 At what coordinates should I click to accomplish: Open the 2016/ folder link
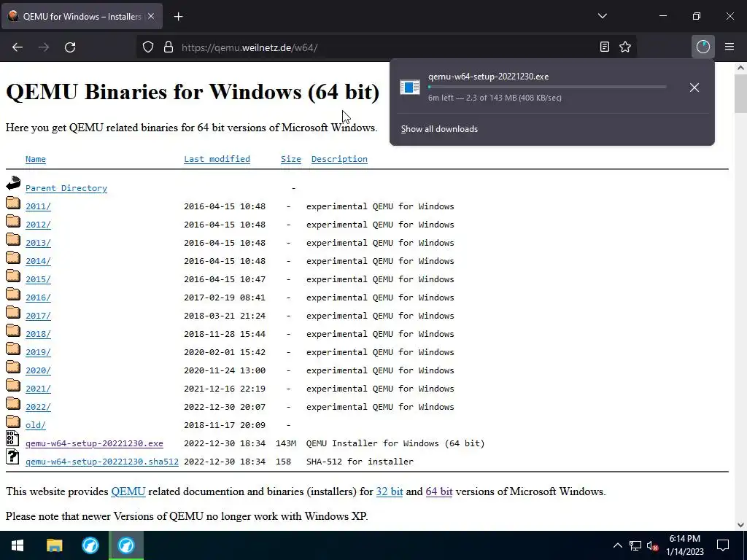tap(38, 297)
